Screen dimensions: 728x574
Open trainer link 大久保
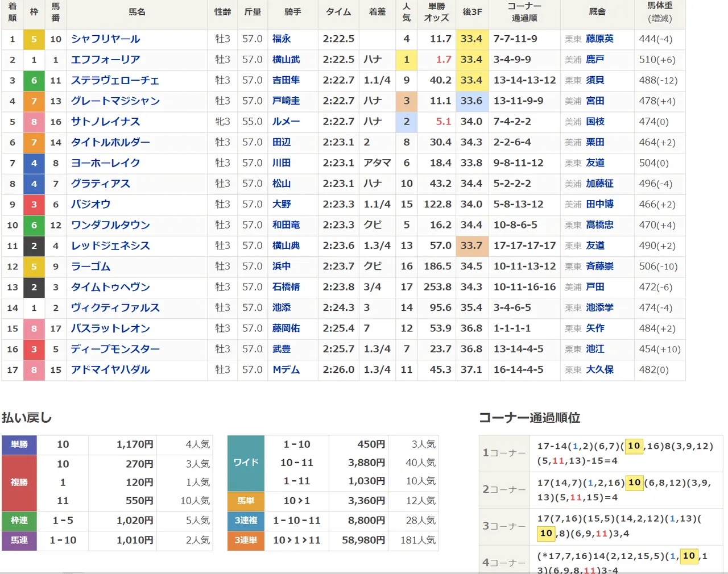(600, 369)
